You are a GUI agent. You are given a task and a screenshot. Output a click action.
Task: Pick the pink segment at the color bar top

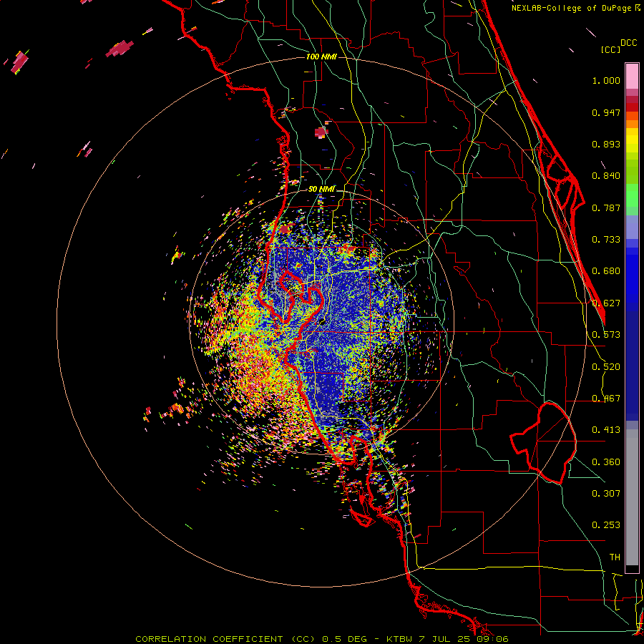click(632, 76)
